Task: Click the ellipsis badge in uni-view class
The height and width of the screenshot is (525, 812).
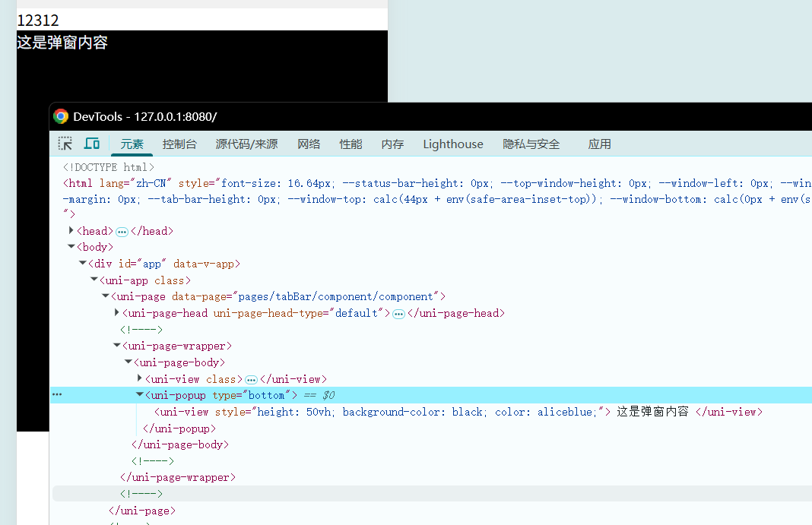Action: click(251, 379)
